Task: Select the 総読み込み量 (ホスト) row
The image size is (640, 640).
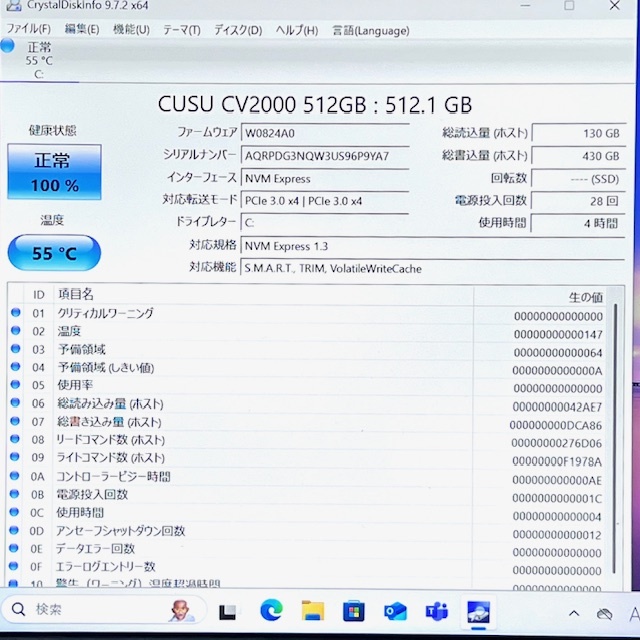Action: point(307,404)
